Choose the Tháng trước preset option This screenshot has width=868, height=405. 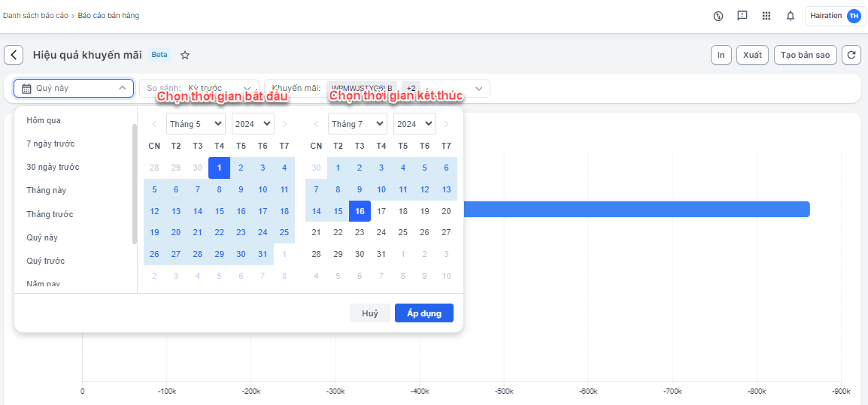(x=50, y=214)
